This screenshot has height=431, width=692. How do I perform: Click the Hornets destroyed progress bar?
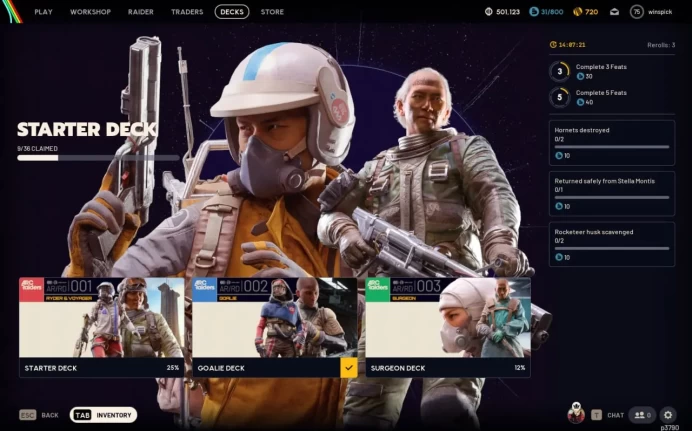click(612, 147)
